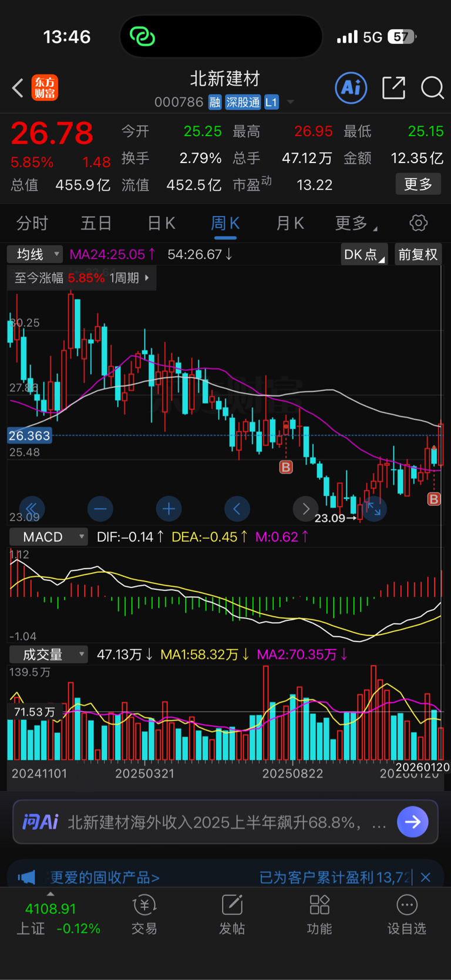The image size is (451, 980).
Task: Tap the 东方财富 logo icon
Action: [x=45, y=88]
